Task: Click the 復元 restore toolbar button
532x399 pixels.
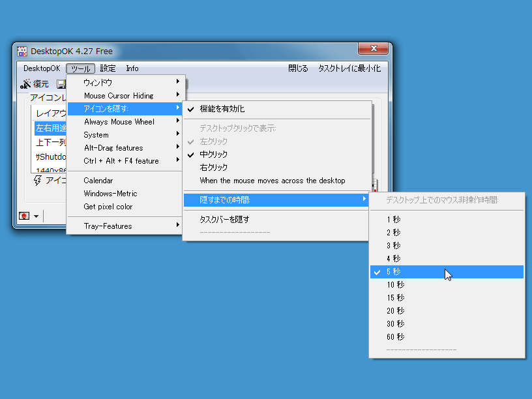Action: point(35,84)
